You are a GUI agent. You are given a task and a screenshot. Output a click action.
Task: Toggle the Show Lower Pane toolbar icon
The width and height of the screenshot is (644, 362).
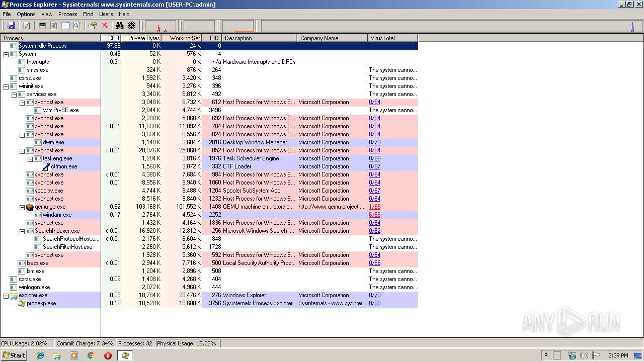(x=65, y=26)
